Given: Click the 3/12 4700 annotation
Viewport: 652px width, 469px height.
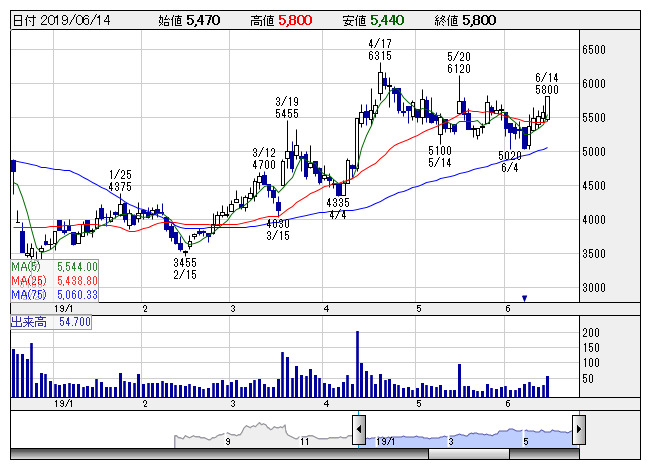Looking at the screenshot, I should coord(264,158).
